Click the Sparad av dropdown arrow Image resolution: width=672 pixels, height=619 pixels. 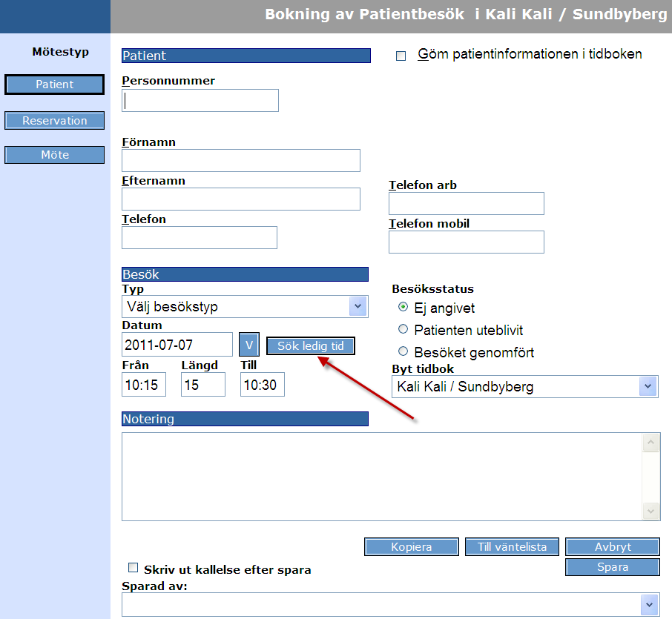click(x=649, y=604)
